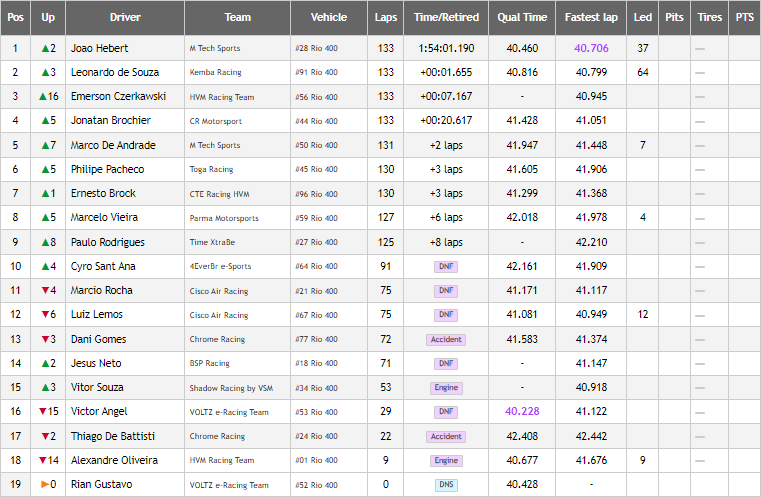Click the green up arrow for Emerson Czerkawski
The height and width of the screenshot is (497, 761).
click(42, 96)
